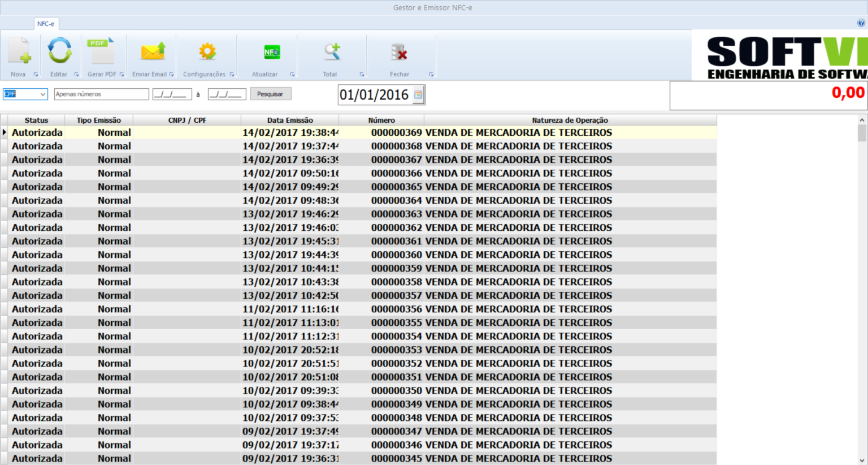Click the Enviar Email envelope icon
This screenshot has height=465, width=868.
[152, 51]
